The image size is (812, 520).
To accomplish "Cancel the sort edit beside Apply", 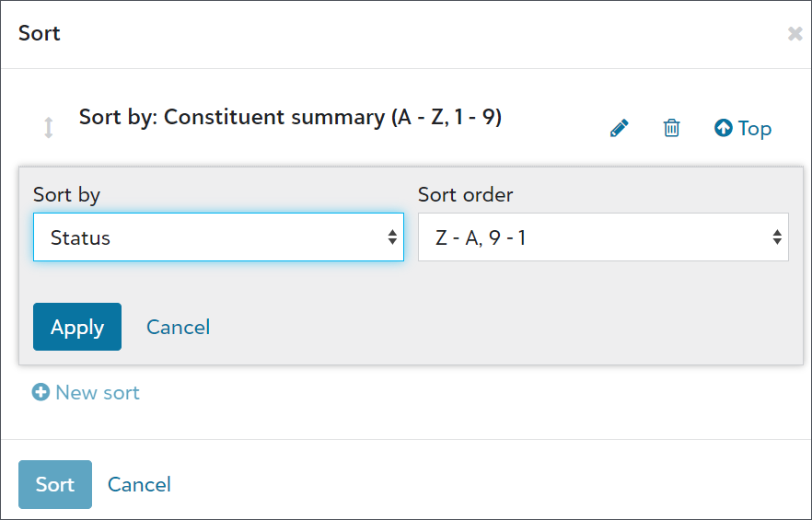I will coord(179,328).
